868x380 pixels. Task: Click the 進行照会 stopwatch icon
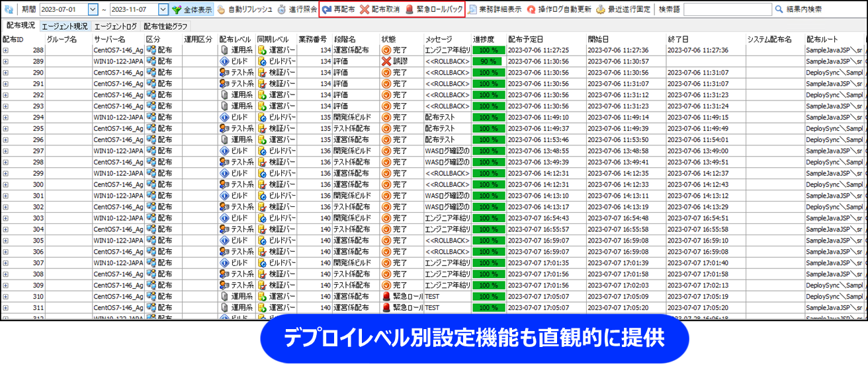[x=282, y=10]
